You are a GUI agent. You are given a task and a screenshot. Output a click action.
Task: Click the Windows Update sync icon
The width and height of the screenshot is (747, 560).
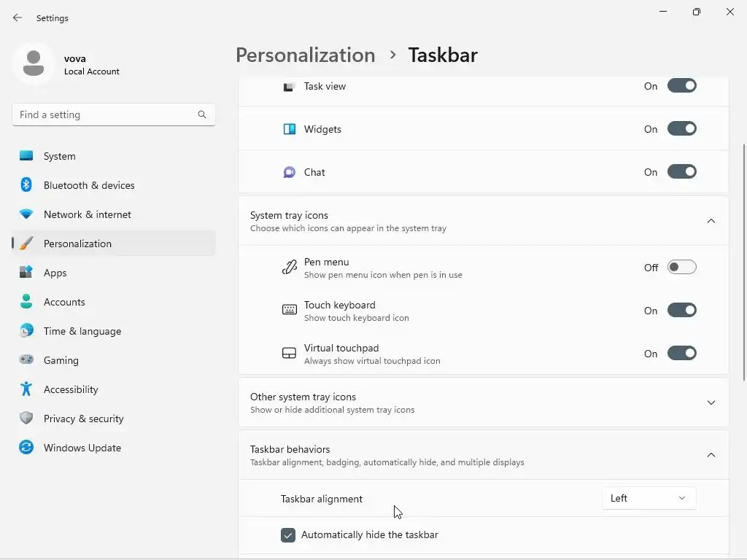point(26,448)
